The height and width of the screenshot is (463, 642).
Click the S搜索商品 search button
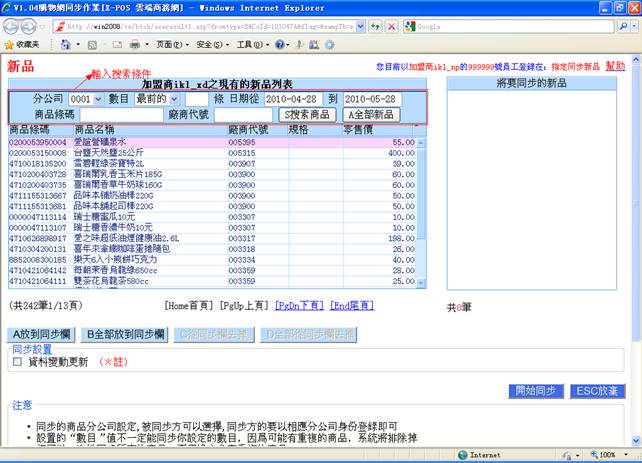(x=305, y=115)
